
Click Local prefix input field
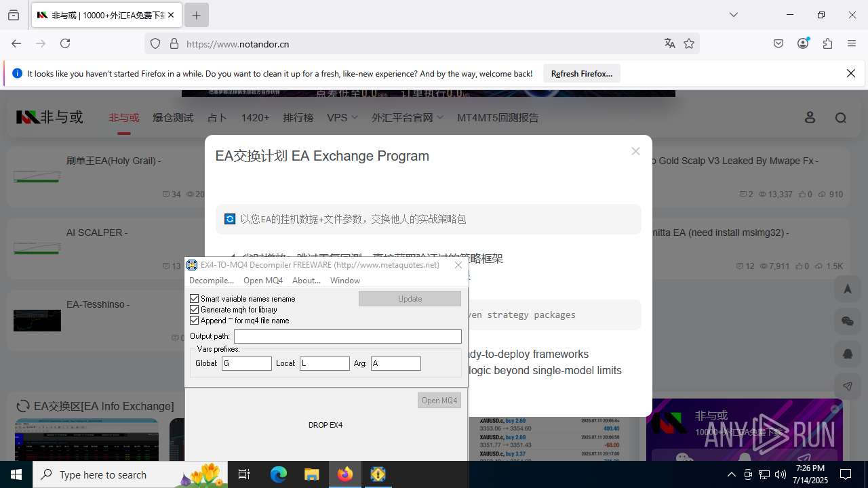325,363
